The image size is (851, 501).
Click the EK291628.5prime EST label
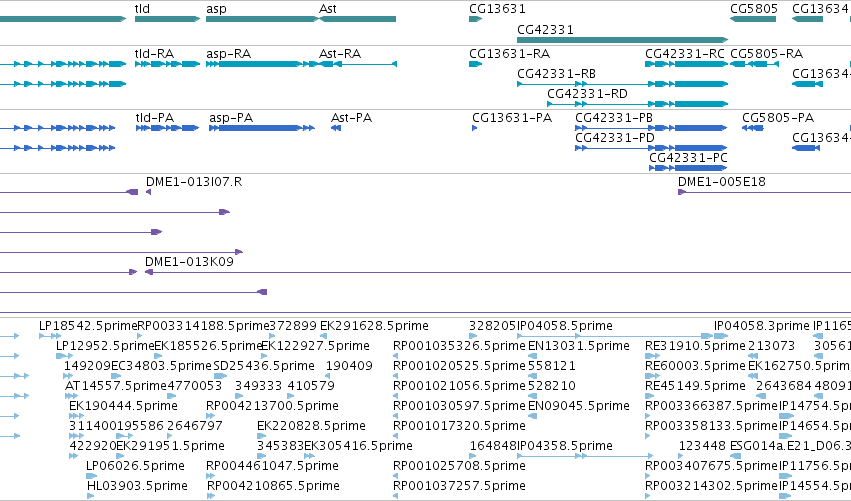pyautogui.click(x=374, y=326)
